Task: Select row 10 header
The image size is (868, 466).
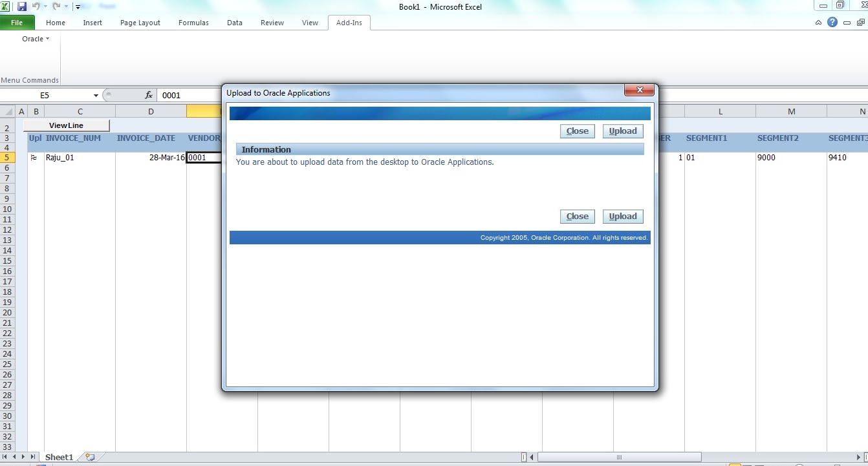Action: pyautogui.click(x=8, y=209)
